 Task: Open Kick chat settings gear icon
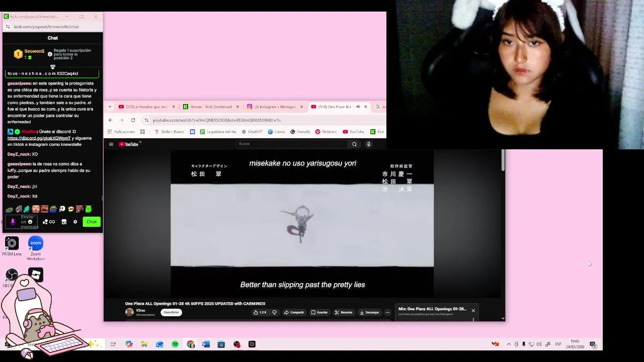point(75,222)
